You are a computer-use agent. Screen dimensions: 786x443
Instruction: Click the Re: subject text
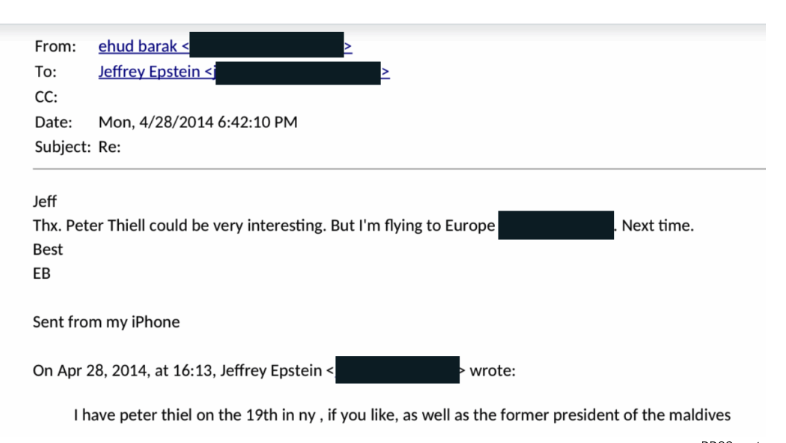pyautogui.click(x=109, y=147)
